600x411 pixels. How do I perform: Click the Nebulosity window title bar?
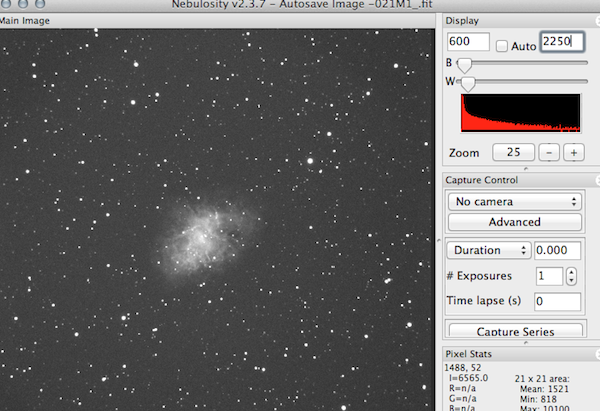pos(302,5)
